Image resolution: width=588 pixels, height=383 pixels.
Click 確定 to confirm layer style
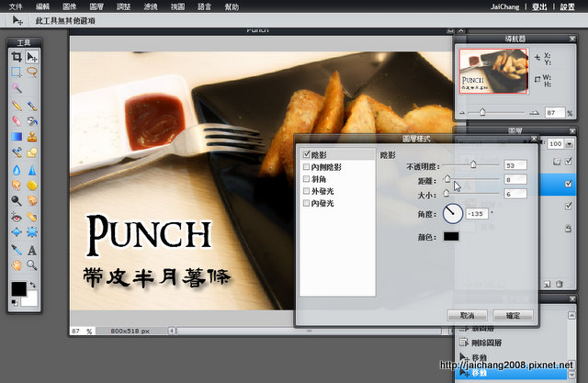coord(513,316)
